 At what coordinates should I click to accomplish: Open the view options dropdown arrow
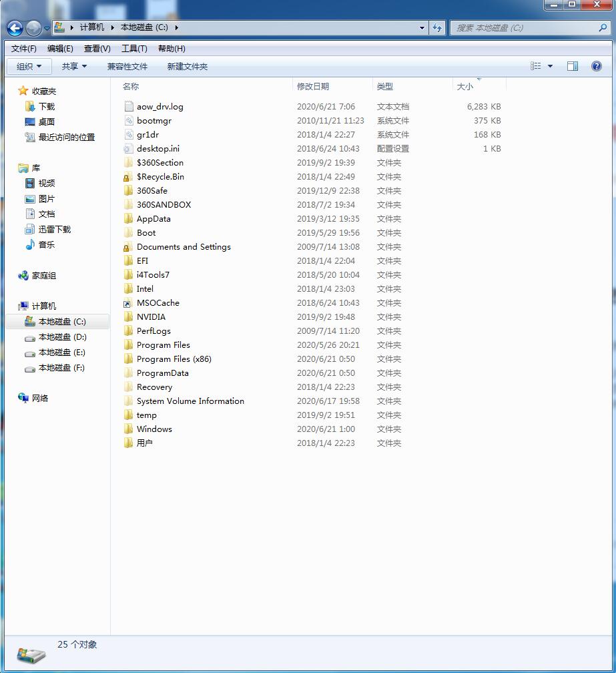click(551, 66)
